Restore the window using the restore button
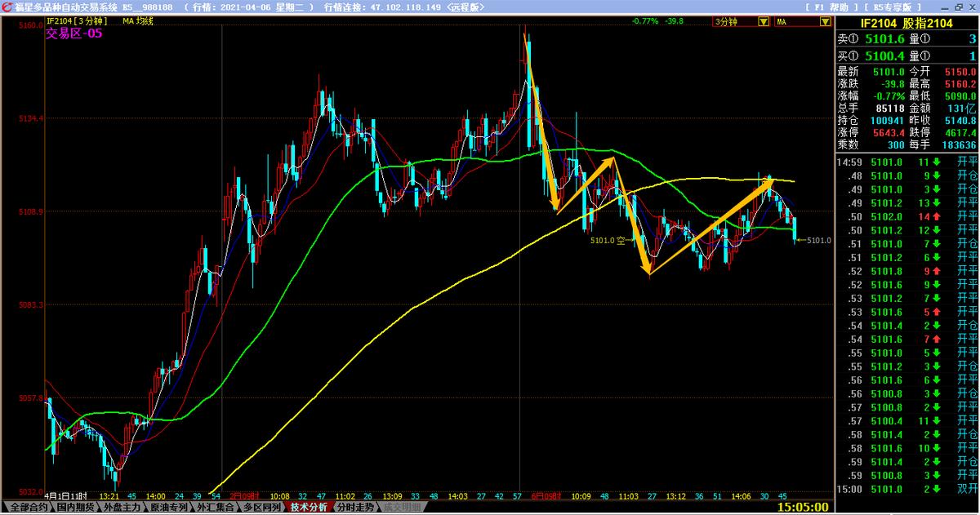980x515 pixels. pos(958,7)
